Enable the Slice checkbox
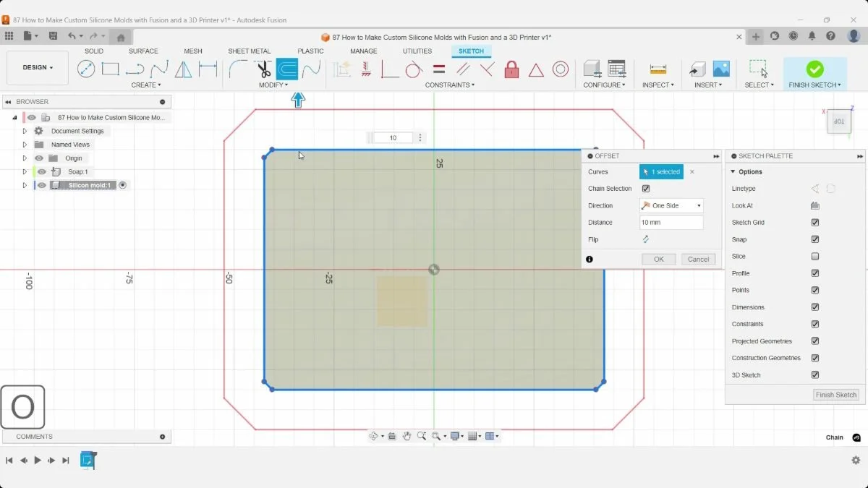 pyautogui.click(x=815, y=257)
